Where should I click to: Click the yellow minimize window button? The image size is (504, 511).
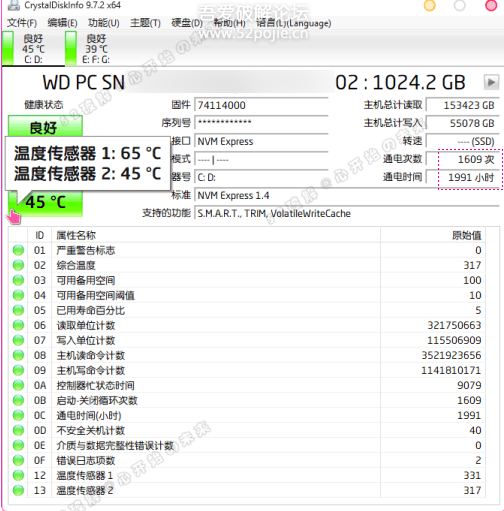click(x=429, y=5)
